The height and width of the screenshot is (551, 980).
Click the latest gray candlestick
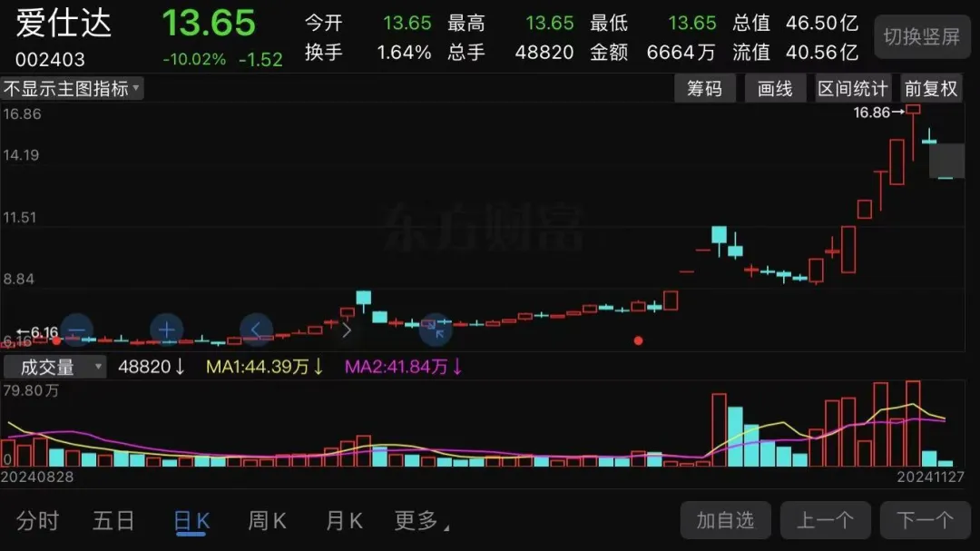[x=946, y=161]
